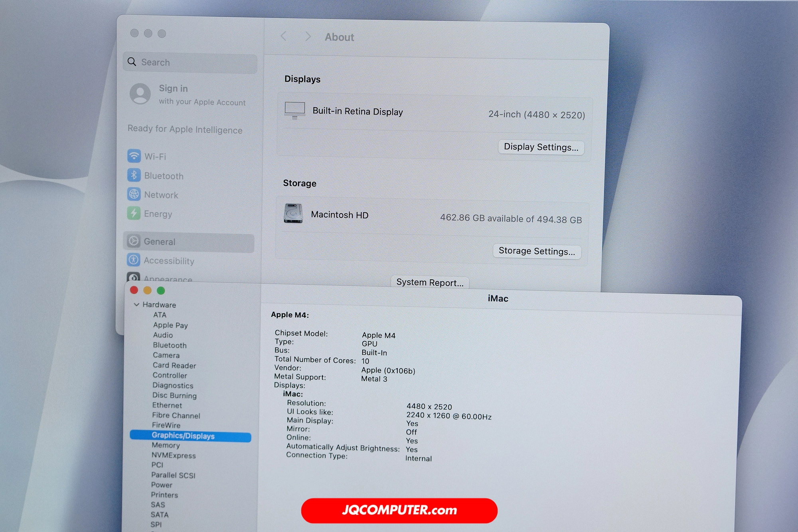Click the Apple Account avatar icon

(x=140, y=94)
